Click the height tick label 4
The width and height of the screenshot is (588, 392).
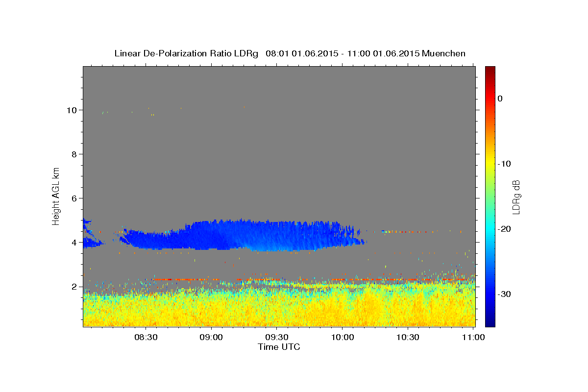coord(74,242)
